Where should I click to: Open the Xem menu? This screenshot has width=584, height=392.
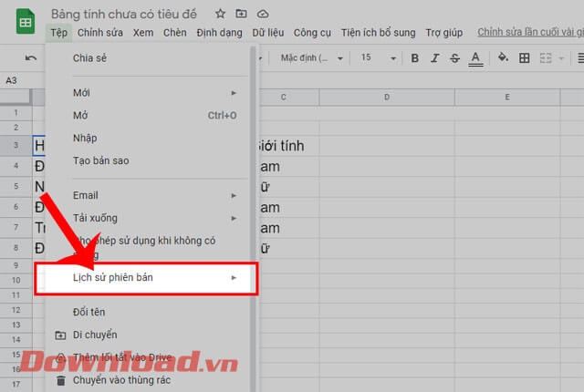pyautogui.click(x=143, y=33)
